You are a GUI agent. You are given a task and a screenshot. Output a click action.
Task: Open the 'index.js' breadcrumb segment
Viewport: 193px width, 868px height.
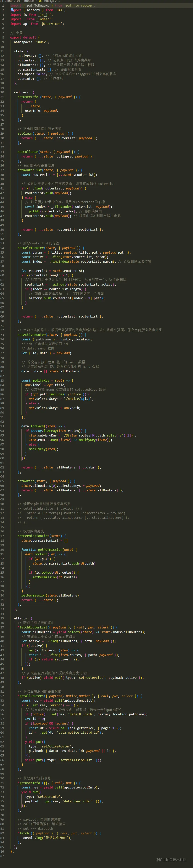48,1
